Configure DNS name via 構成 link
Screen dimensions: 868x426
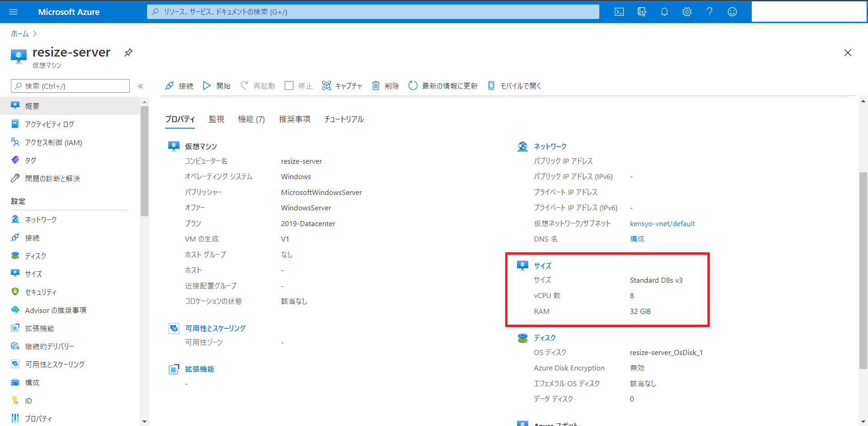tap(637, 239)
